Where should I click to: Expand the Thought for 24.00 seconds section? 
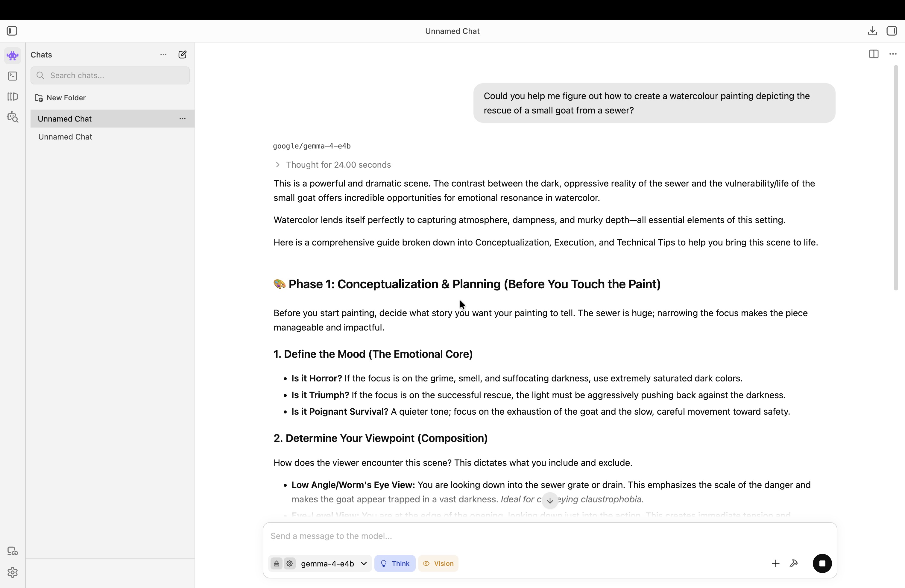(333, 165)
